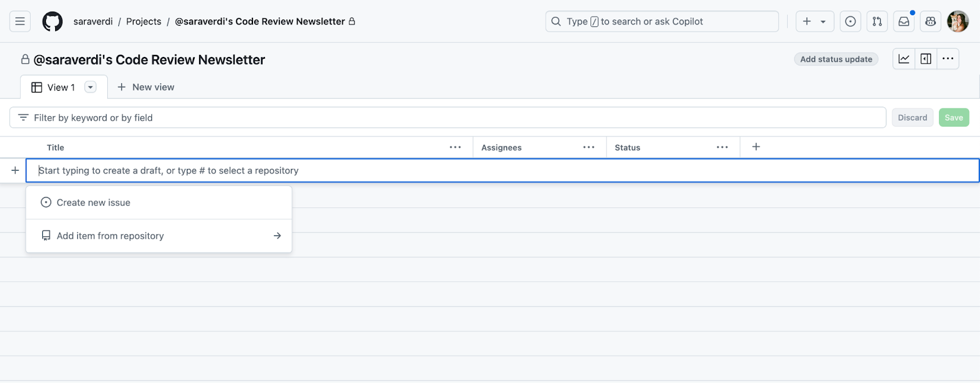Open the Pull requests icon in header
The image size is (980, 383).
coord(877,21)
